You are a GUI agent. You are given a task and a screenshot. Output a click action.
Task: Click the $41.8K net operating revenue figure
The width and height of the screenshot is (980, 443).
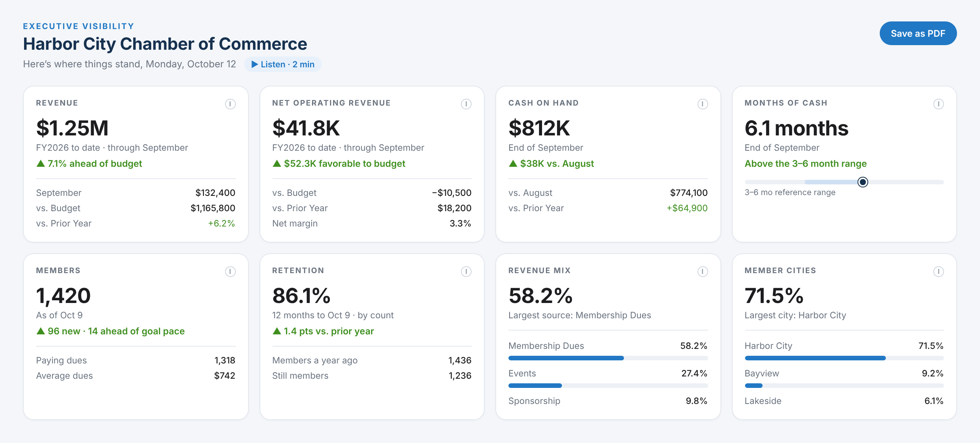click(306, 128)
